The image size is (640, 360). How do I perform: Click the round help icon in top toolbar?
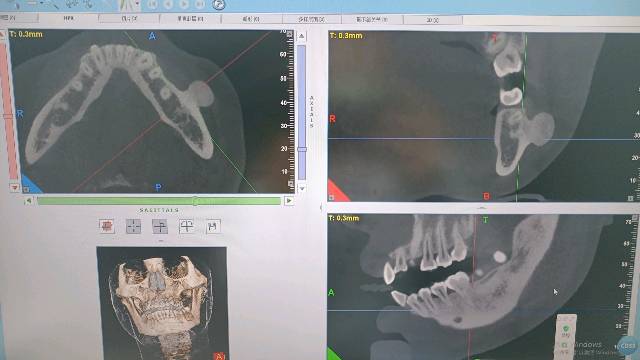pyautogui.click(x=219, y=4)
